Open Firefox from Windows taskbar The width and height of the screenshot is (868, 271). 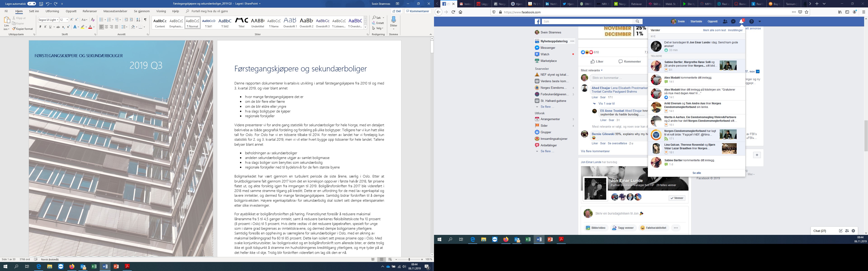click(x=72, y=266)
